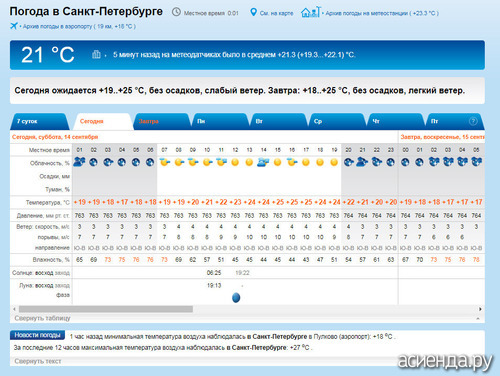The image size is (500, 376).
Task: Open airport weather archive link
Action: click(79, 26)
